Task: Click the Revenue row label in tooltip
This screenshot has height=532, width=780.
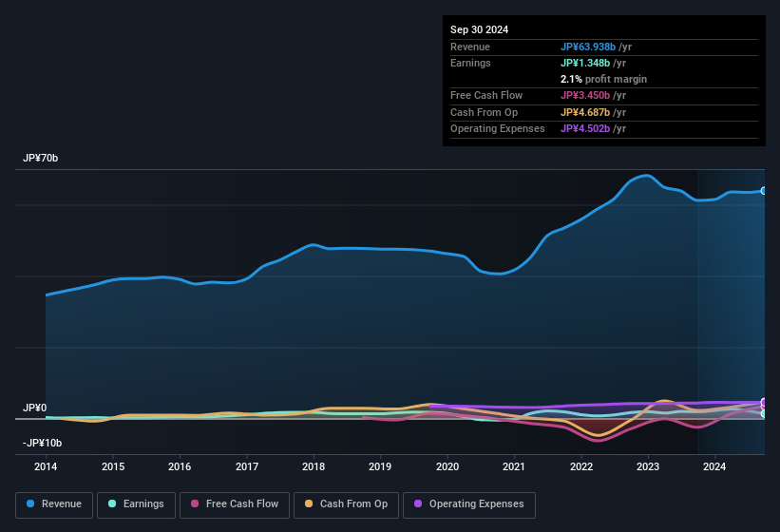Action: pyautogui.click(x=470, y=47)
